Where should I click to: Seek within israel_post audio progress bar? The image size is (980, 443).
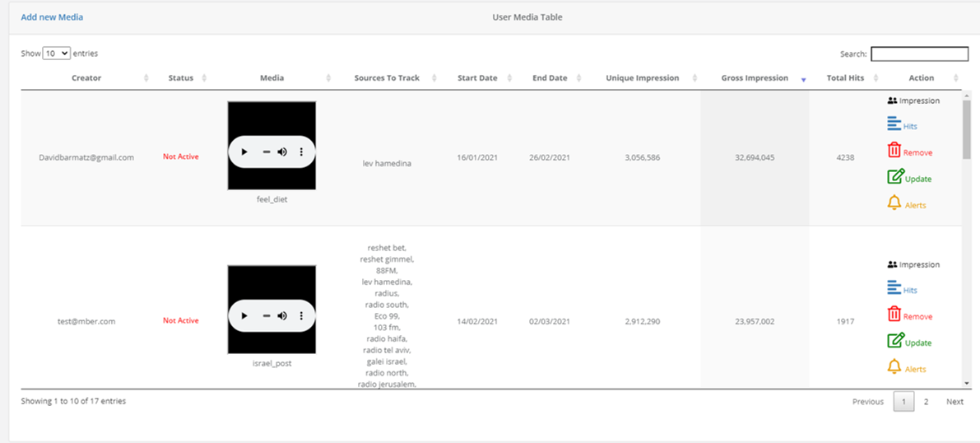[x=266, y=316]
